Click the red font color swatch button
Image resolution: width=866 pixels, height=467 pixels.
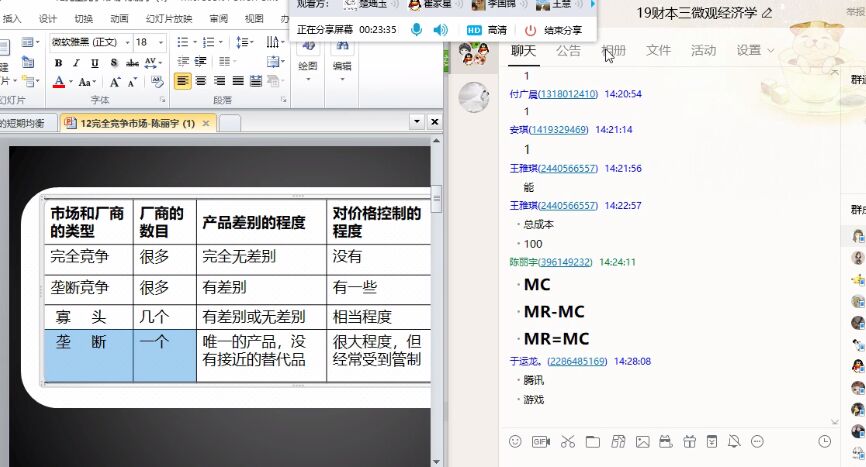[x=58, y=82]
